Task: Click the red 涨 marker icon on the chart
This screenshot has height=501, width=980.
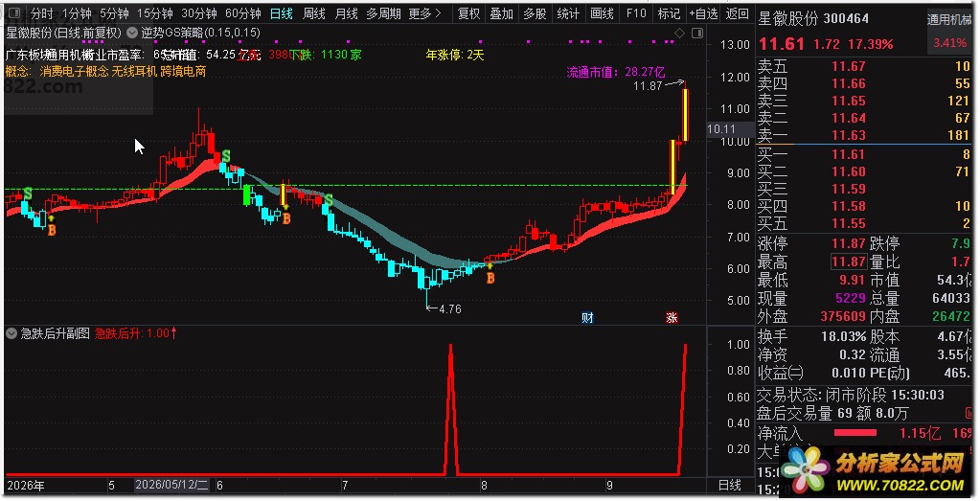Action: pos(672,318)
